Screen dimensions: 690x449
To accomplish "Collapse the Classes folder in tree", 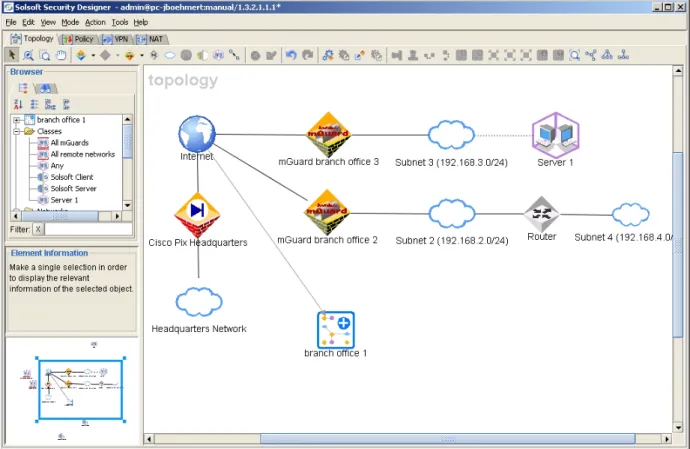I will 16,131.
